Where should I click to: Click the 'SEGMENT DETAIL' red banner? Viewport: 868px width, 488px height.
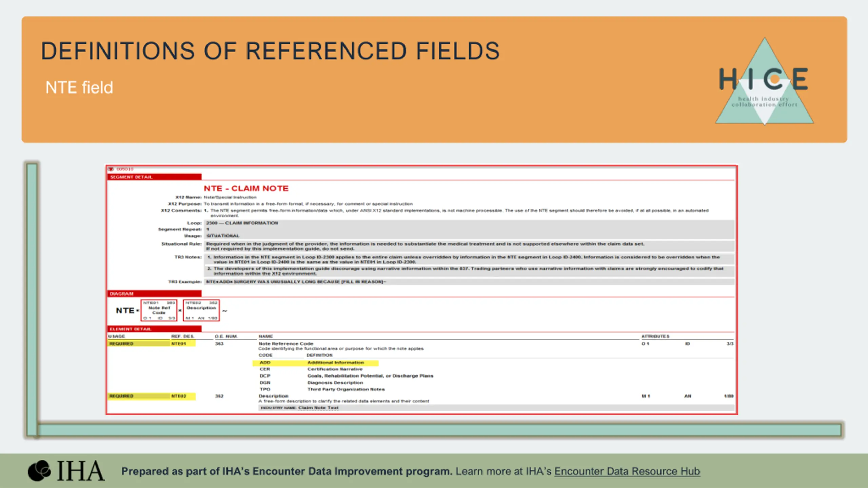[x=155, y=177]
